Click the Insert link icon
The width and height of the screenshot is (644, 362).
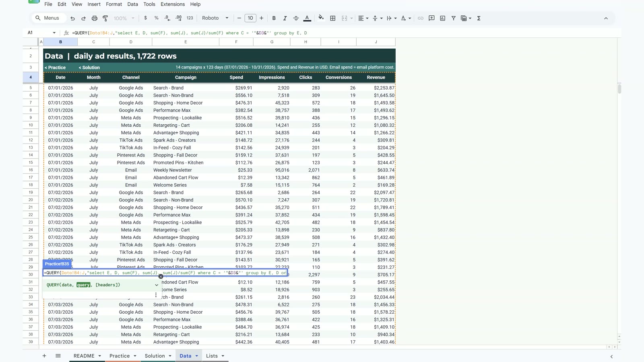[x=420, y=18]
